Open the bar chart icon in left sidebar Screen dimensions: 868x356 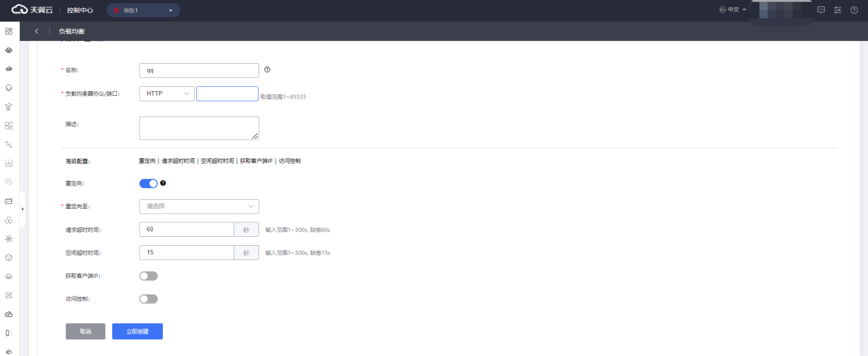8,164
